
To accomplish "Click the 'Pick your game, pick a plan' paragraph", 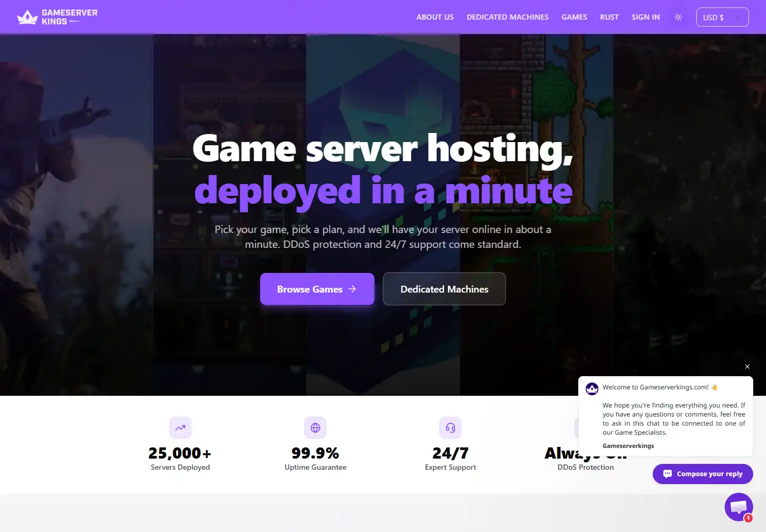I will coord(383,237).
